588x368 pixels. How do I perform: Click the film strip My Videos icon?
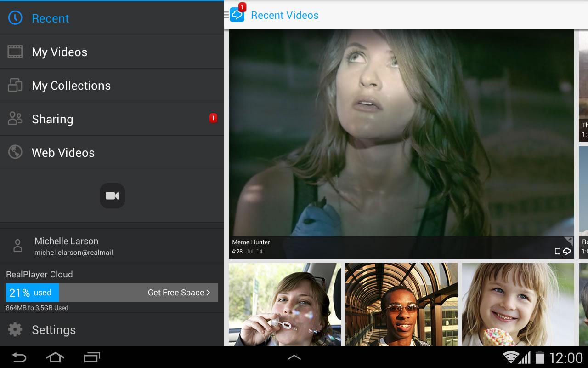point(15,52)
